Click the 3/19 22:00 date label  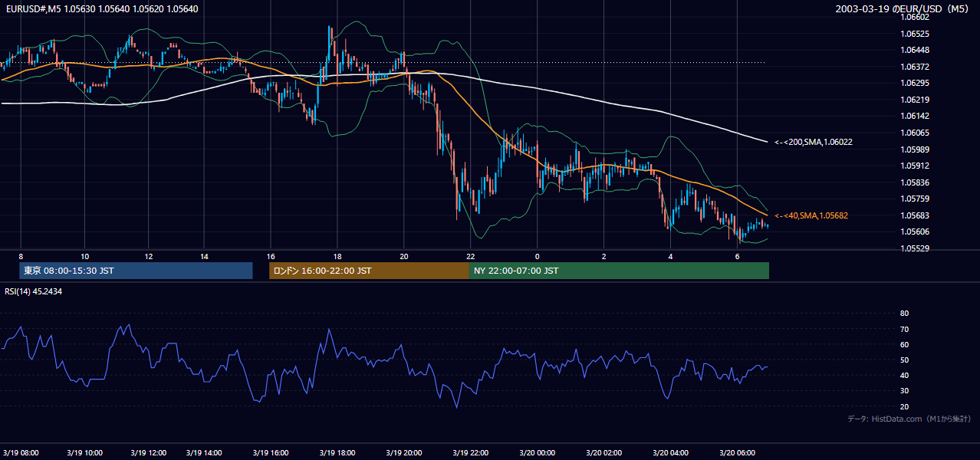470,453
